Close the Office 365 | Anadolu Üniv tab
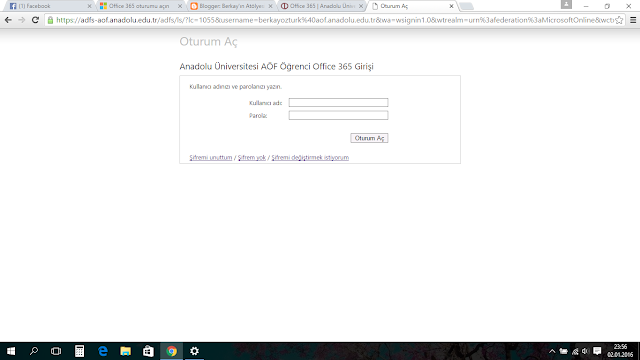This screenshot has height=360, width=640. 361,6
